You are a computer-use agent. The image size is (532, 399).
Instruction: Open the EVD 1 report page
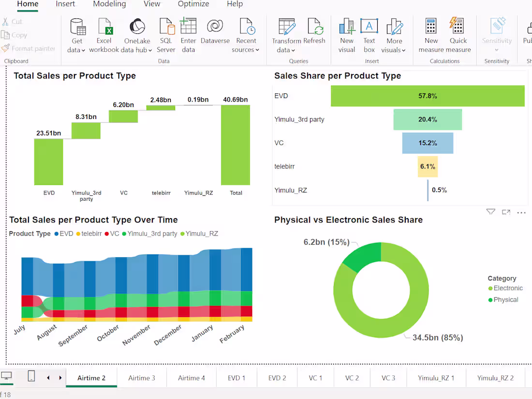[236, 378]
